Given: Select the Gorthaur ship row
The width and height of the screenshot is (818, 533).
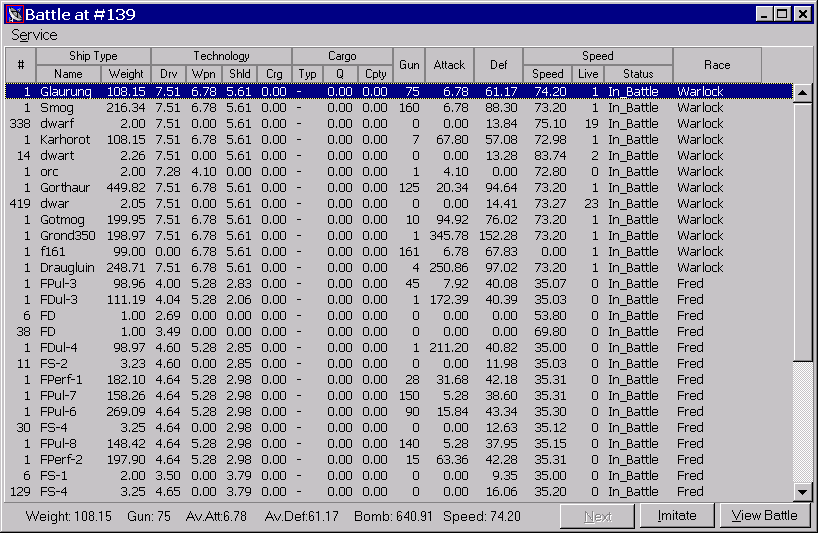Looking at the screenshot, I should tap(399, 187).
